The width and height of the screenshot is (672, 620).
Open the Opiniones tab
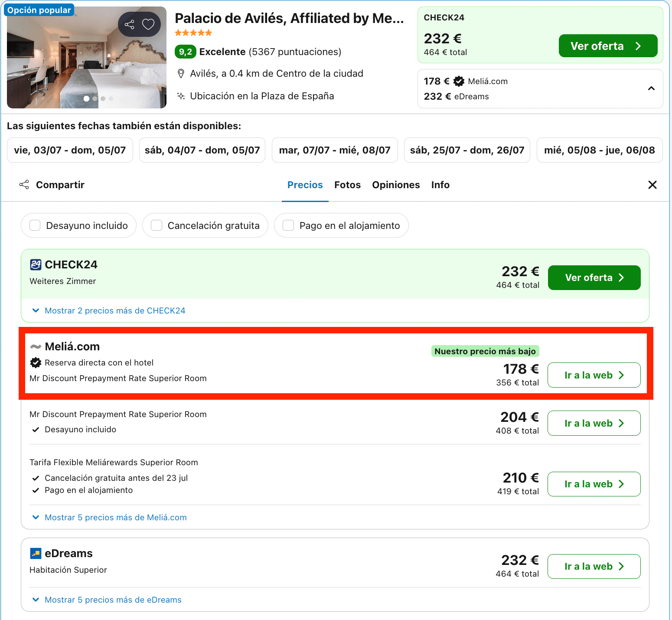[396, 185]
